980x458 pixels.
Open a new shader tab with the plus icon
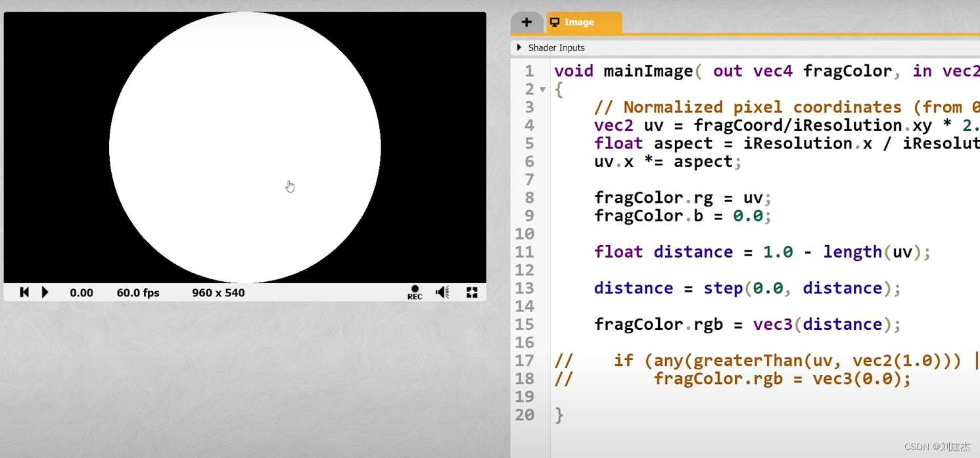coord(526,22)
